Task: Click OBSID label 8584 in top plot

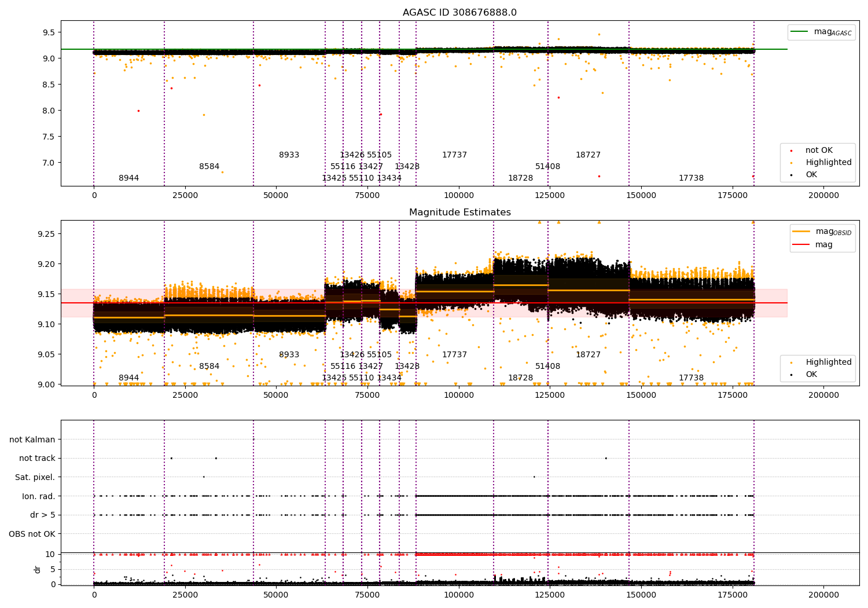Action: point(209,167)
